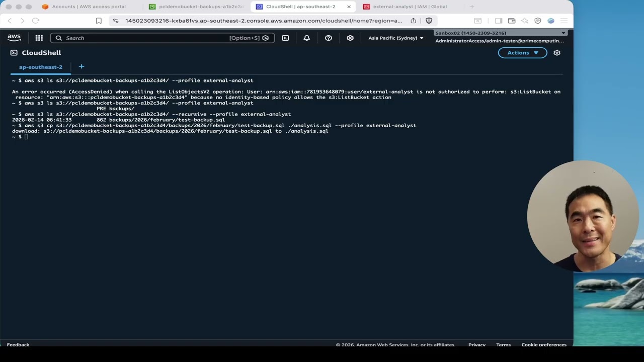This screenshot has height=362, width=644.
Task: Open the Privacy link in footer
Action: 477,344
